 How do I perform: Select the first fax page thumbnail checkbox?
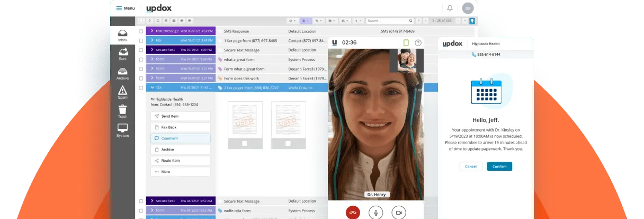click(x=244, y=143)
